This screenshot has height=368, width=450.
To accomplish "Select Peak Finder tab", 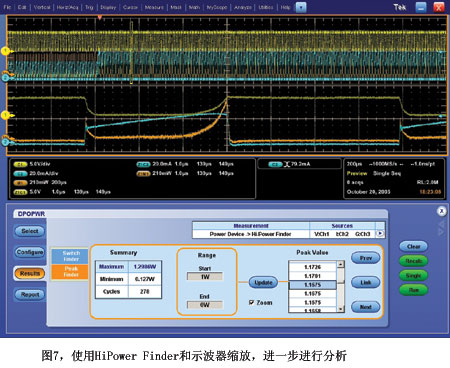I will 71,272.
